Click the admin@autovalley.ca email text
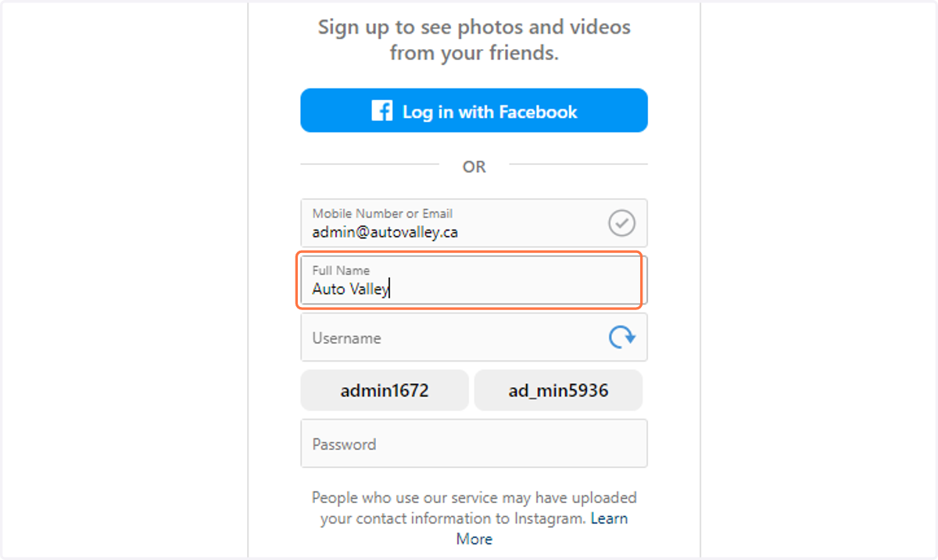Screen dimensions: 938x560 click(385, 232)
